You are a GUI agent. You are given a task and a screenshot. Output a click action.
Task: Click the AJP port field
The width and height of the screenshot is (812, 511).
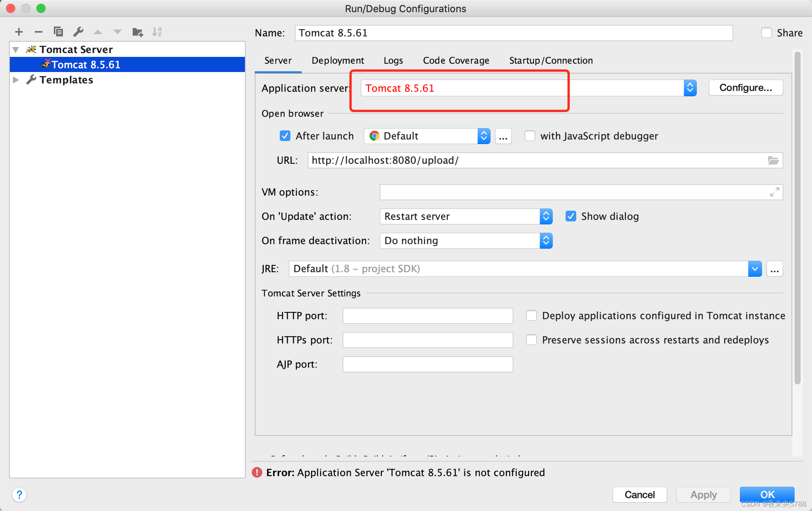428,364
